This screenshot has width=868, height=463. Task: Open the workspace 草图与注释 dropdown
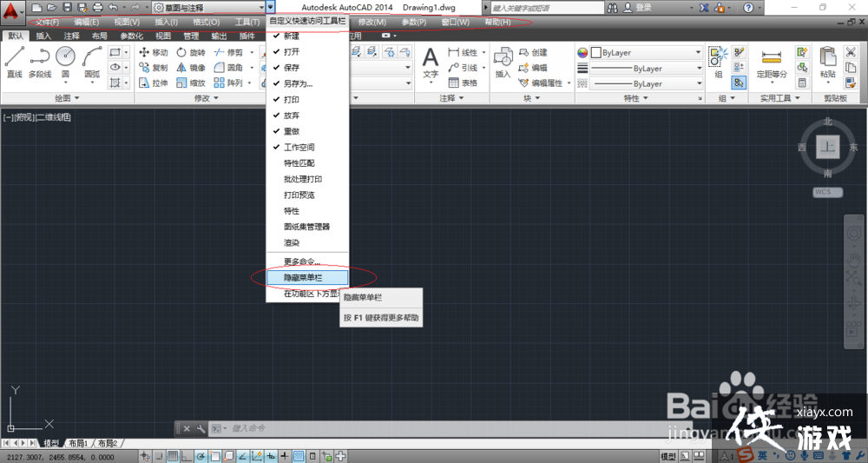point(208,8)
